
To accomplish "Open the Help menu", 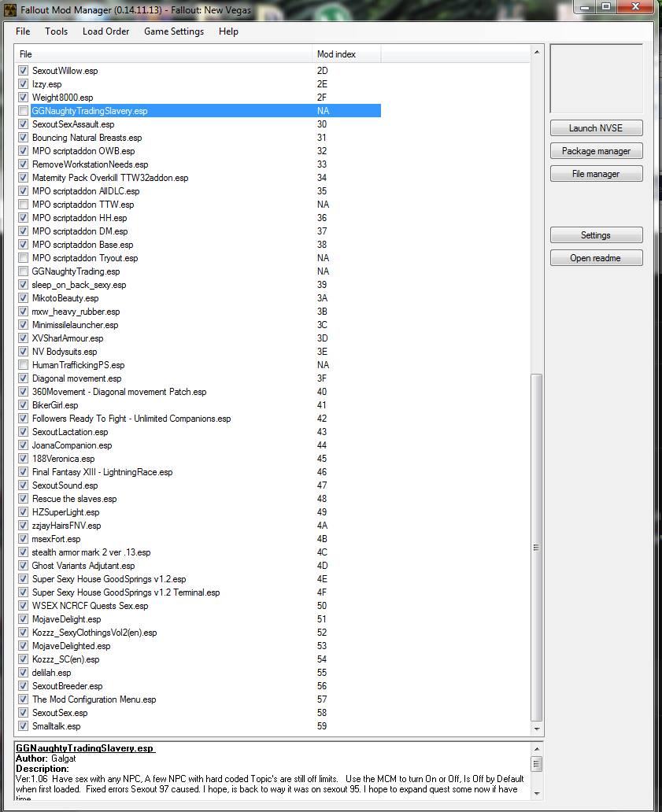I will [228, 31].
